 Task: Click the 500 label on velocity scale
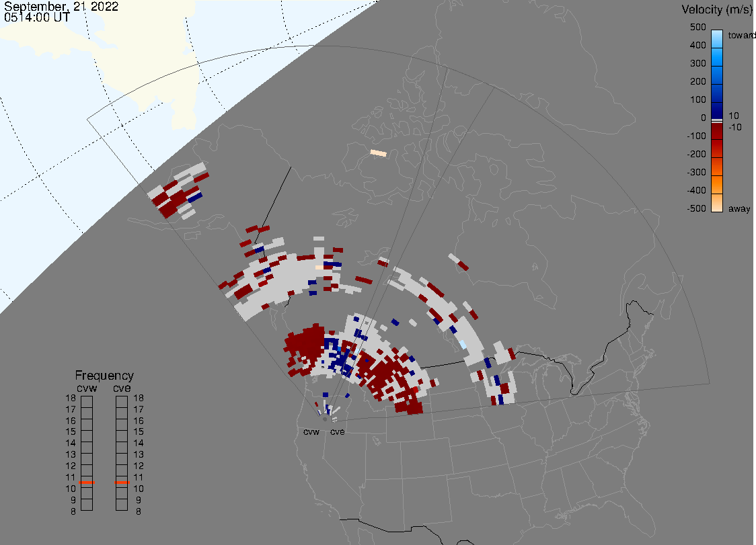(697, 27)
